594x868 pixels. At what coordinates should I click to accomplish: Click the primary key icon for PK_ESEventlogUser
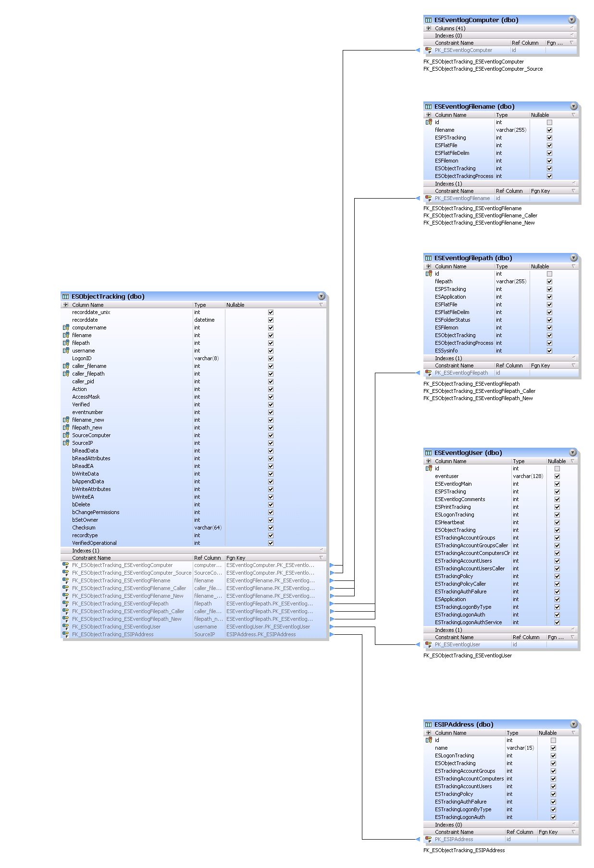(x=428, y=644)
